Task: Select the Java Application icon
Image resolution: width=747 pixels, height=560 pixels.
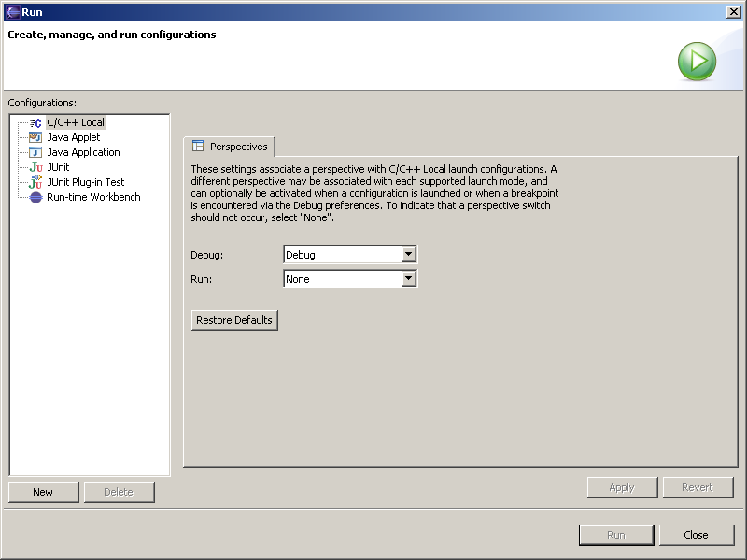Action: [35, 152]
